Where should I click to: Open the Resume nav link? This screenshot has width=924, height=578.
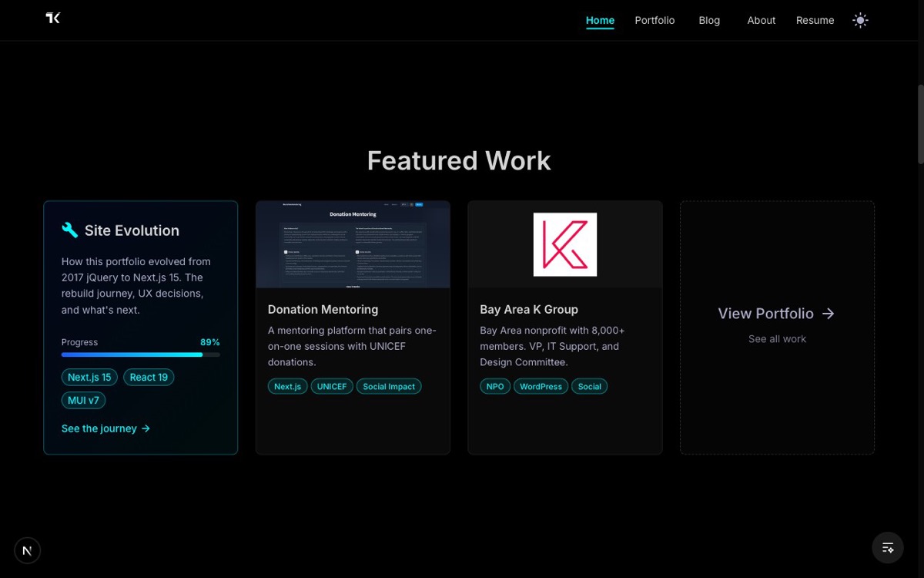[815, 21]
